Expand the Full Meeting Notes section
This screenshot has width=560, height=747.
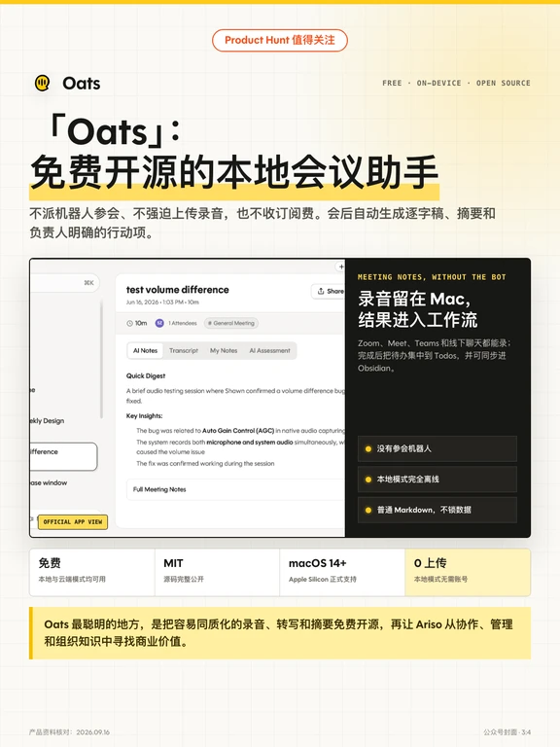[x=235, y=489]
